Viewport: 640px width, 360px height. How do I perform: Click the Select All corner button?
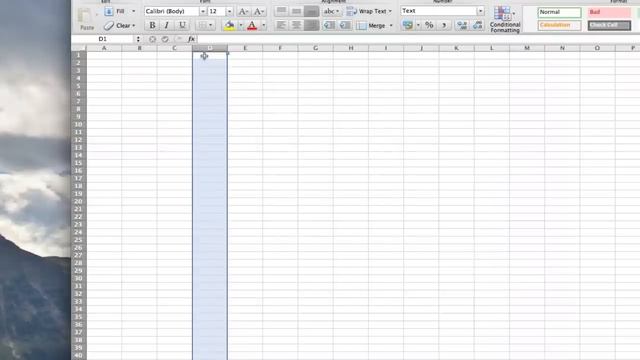79,48
